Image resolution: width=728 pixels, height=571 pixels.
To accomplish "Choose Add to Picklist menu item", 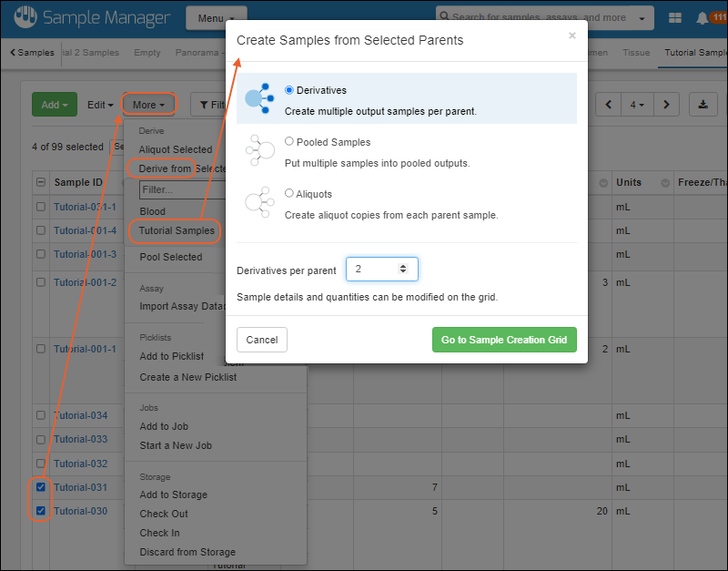I will pyautogui.click(x=171, y=356).
